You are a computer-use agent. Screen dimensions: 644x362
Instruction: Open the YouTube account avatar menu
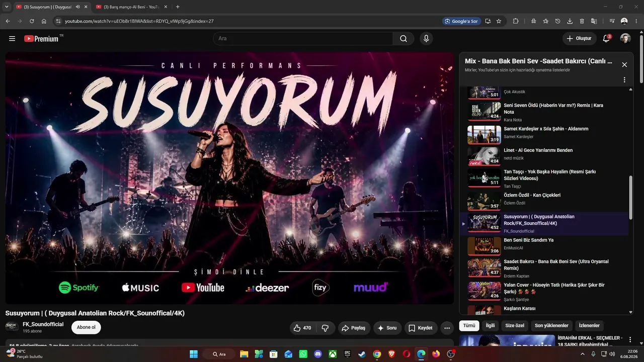[625, 39]
